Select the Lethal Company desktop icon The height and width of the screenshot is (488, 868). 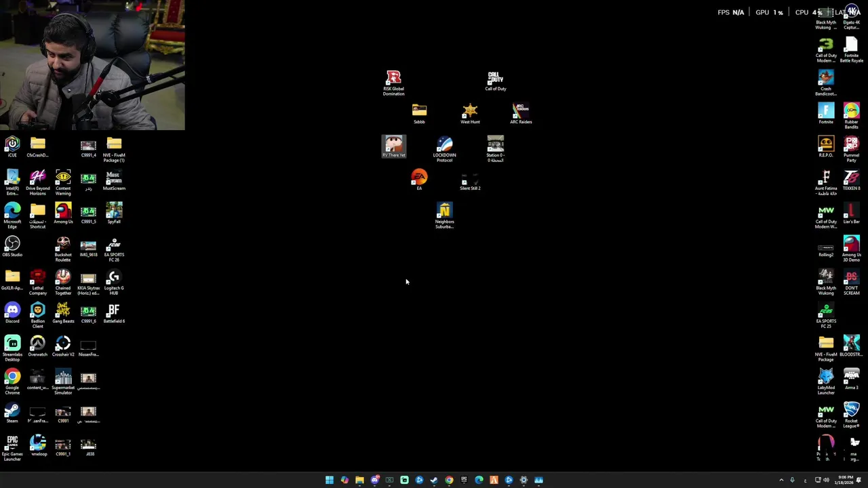37,283
